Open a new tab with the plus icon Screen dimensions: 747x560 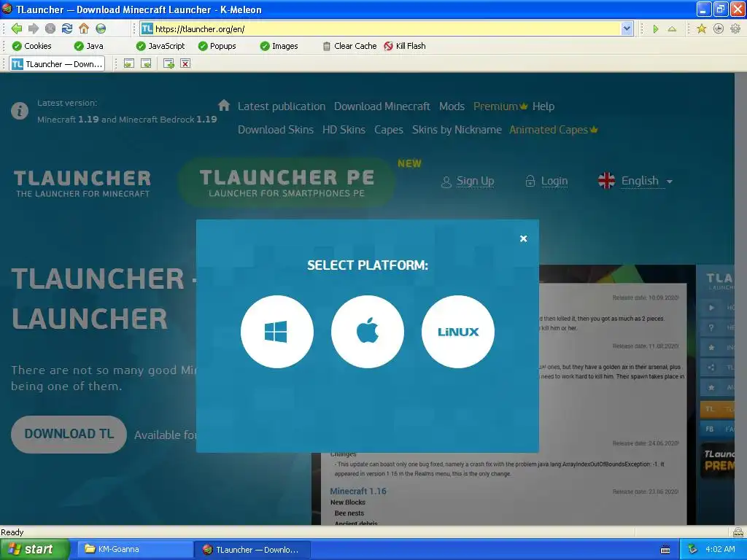pyautogui.click(x=169, y=64)
